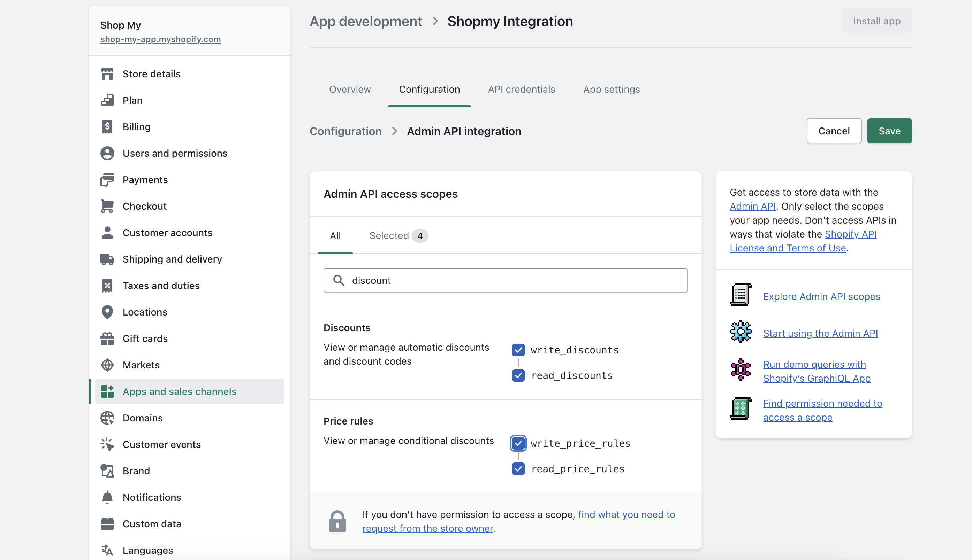Select the Gift cards icon
972x560 pixels.
tap(107, 339)
